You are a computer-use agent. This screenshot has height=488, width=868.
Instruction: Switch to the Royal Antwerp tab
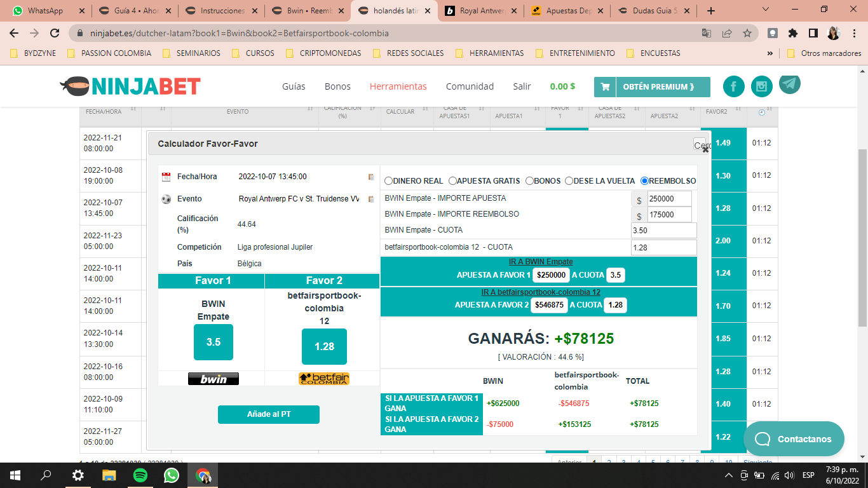click(x=480, y=11)
